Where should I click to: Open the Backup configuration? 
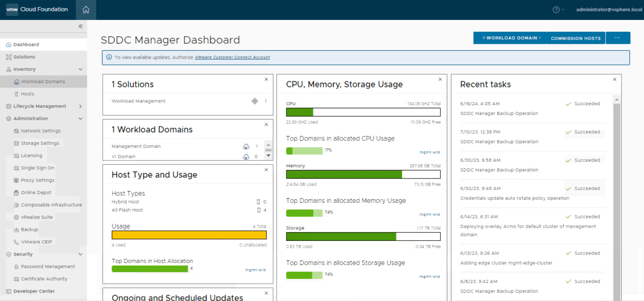pyautogui.click(x=30, y=229)
